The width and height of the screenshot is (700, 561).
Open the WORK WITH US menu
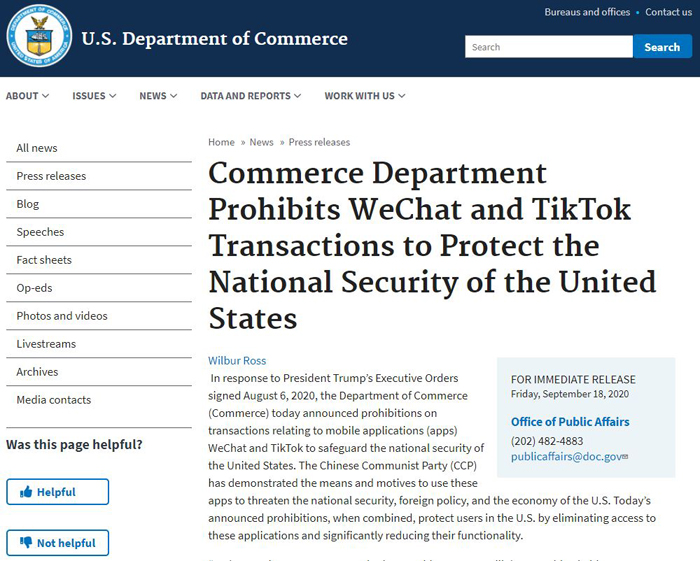pyautogui.click(x=365, y=96)
